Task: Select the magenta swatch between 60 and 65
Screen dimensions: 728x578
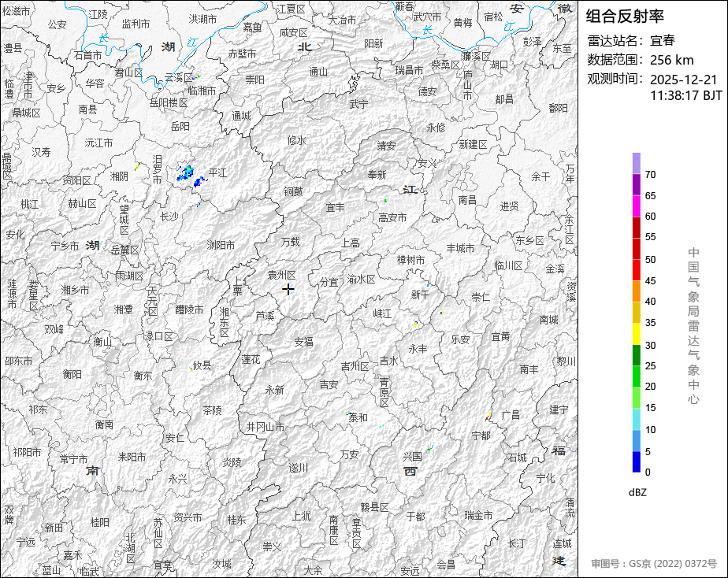Action: click(636, 206)
